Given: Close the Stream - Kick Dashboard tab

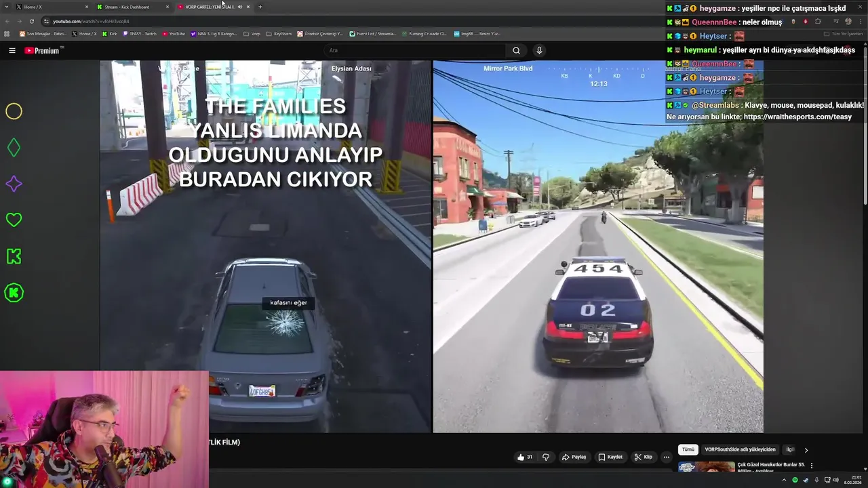Looking at the screenshot, I should pos(167,7).
